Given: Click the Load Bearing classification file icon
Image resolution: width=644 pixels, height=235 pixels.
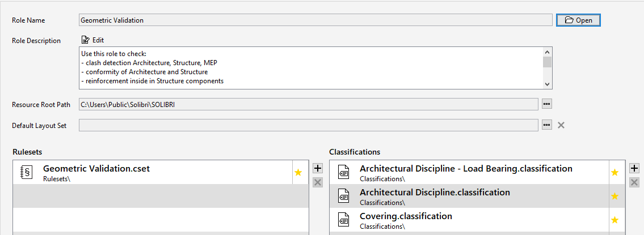Looking at the screenshot, I should click(x=343, y=172).
